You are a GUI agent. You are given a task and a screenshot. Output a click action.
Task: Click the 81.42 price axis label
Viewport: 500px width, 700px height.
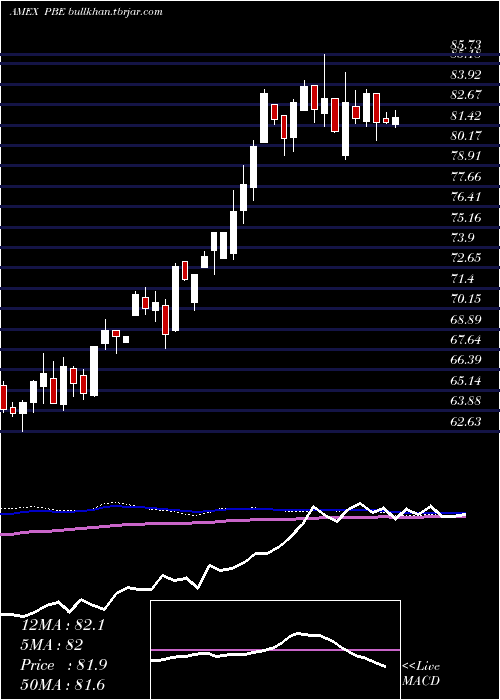[466, 116]
